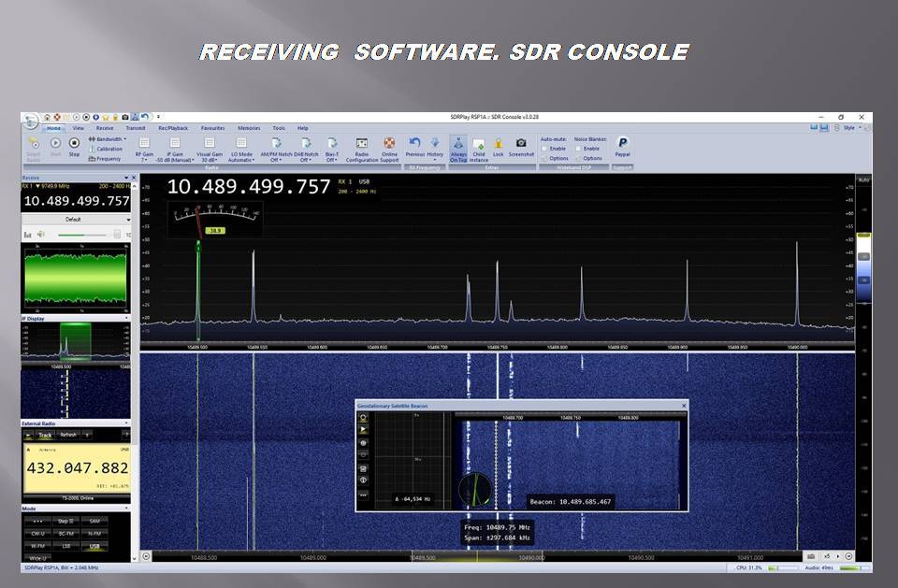Open Online Support

tap(389, 149)
